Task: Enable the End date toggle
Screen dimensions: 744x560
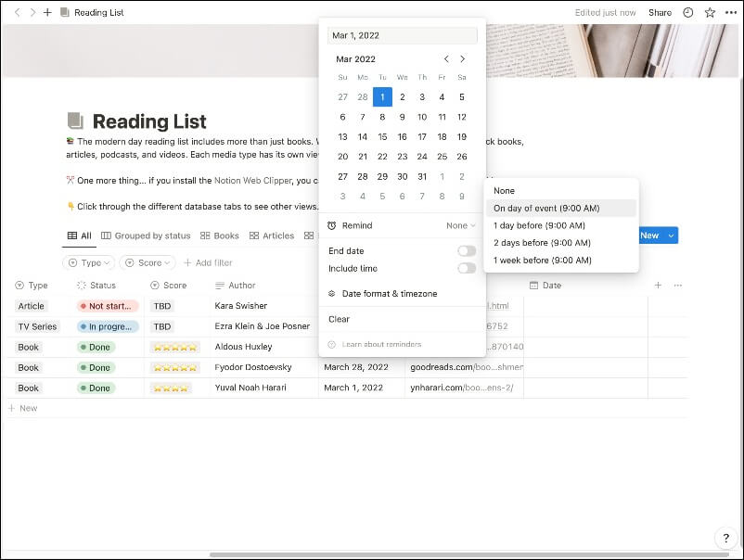Action: [x=469, y=250]
